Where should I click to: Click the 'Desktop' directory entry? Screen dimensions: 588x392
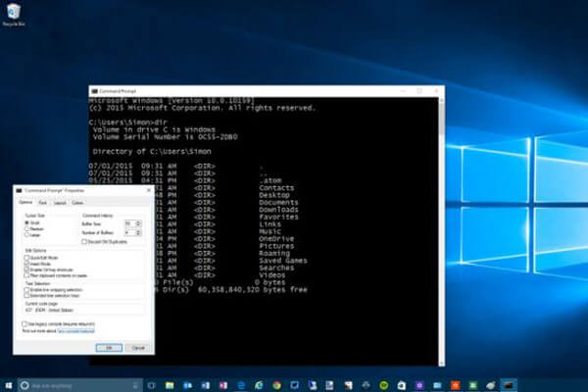pos(274,195)
